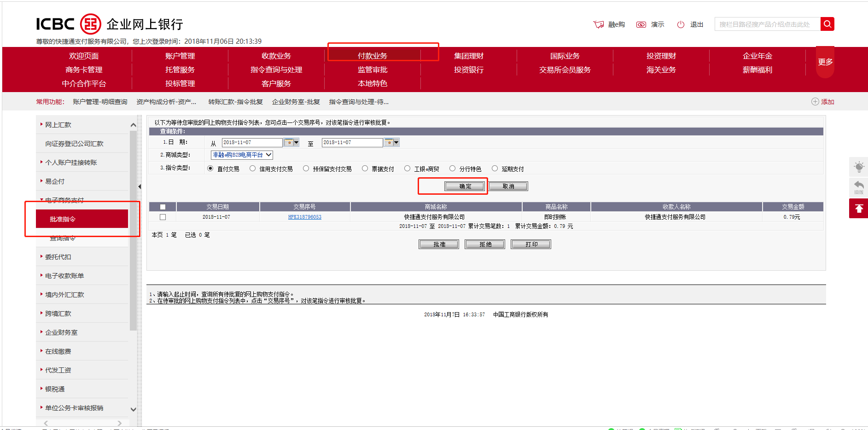Click the 演示 demo eye icon
This screenshot has width=868, height=430.
(641, 24)
